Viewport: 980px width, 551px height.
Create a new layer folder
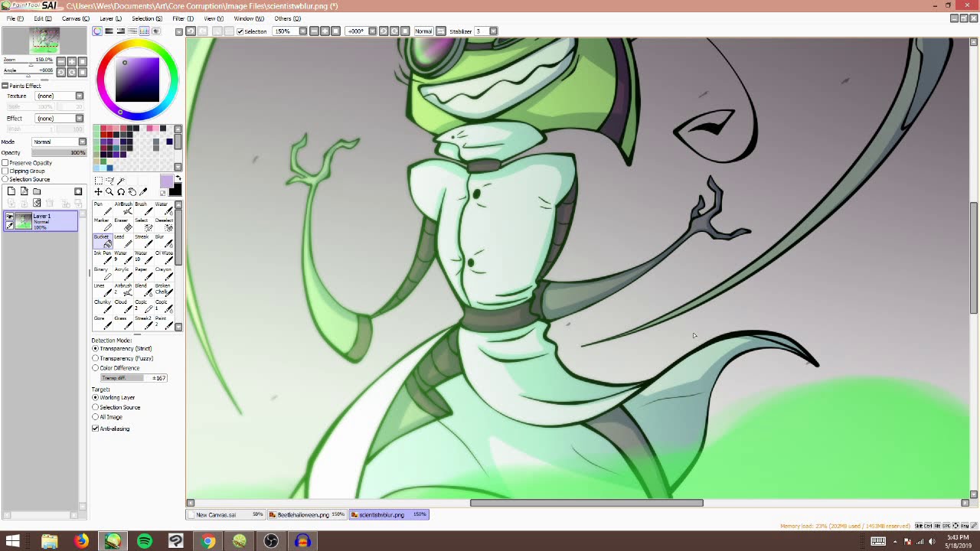click(36, 191)
